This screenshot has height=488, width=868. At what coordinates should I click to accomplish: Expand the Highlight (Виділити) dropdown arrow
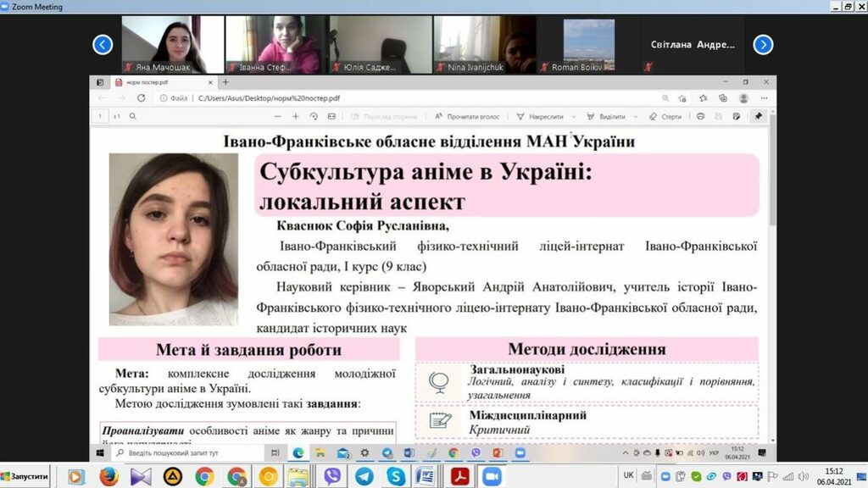point(635,116)
